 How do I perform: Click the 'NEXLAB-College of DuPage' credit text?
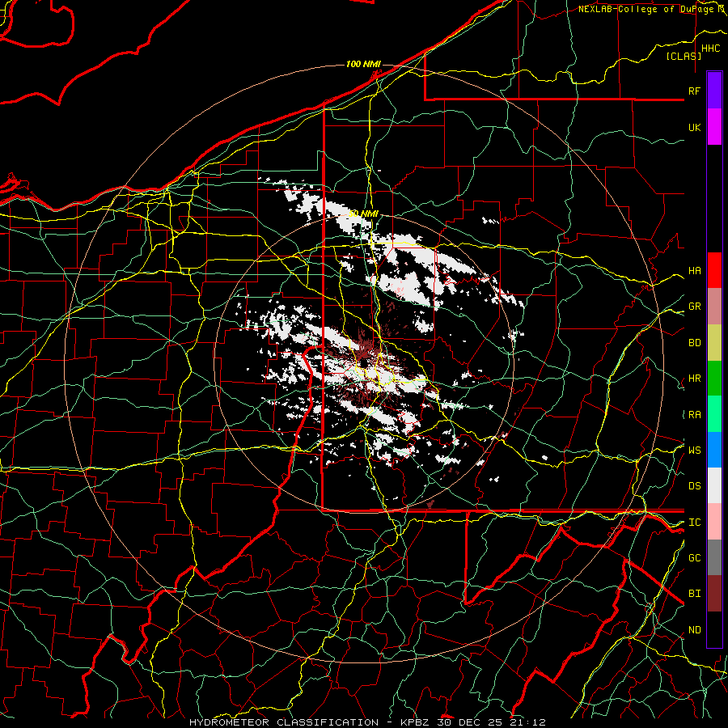[x=647, y=9]
